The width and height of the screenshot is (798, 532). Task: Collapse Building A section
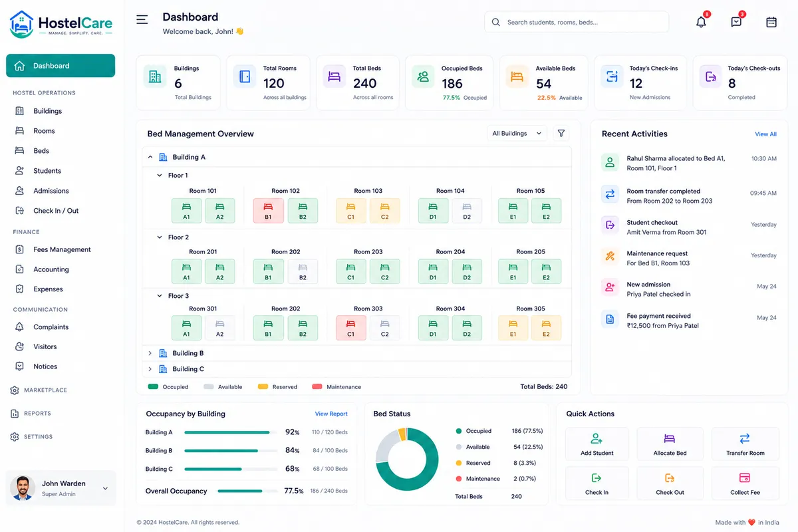click(150, 157)
